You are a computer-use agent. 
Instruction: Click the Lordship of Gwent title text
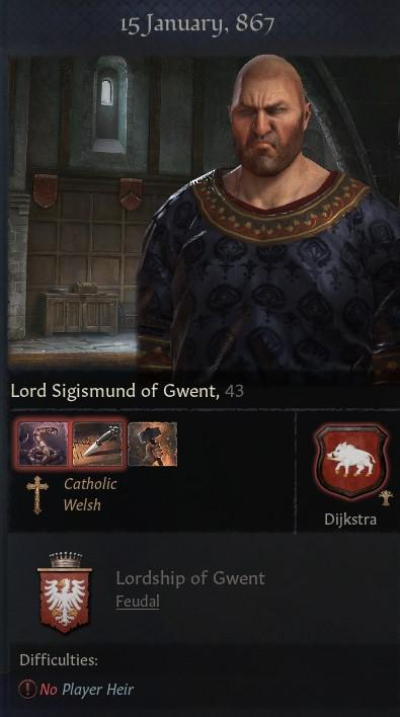coord(190,578)
